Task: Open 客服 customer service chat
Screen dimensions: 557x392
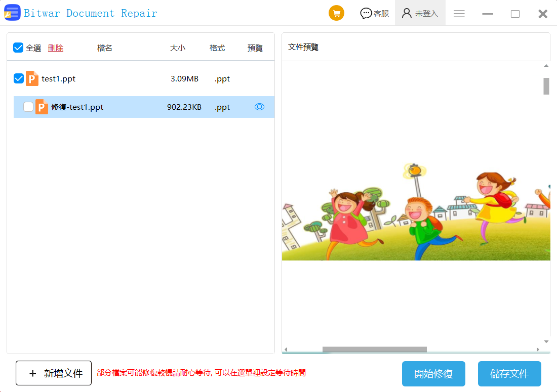Action: (x=374, y=14)
